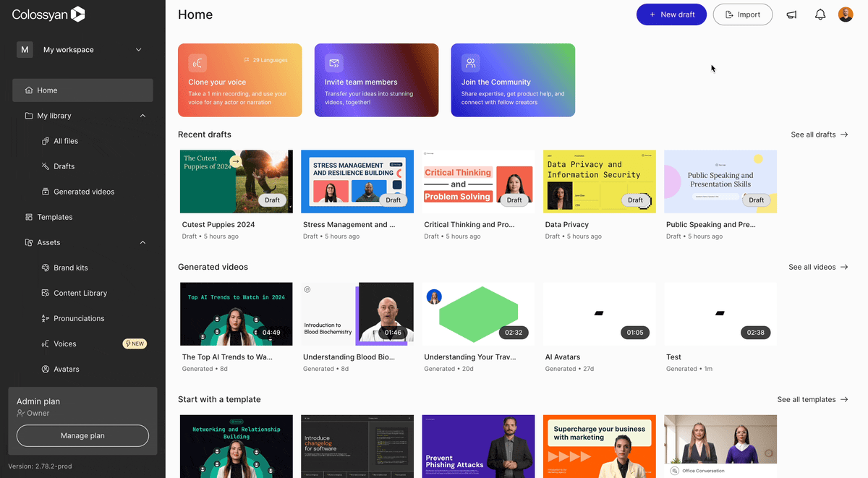The image size is (868, 478).
Task: Click the invite mail icon on card
Action: pyautogui.click(x=333, y=63)
